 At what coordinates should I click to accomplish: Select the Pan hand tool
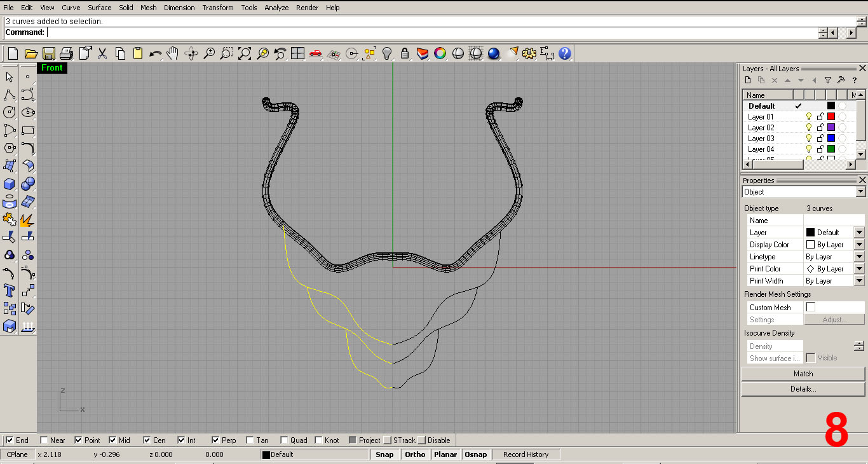tap(173, 53)
